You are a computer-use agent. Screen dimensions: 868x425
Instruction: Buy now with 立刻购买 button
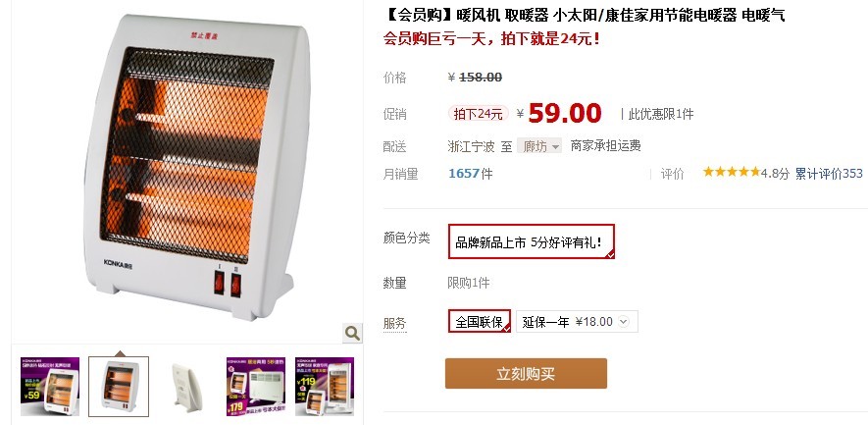point(526,373)
